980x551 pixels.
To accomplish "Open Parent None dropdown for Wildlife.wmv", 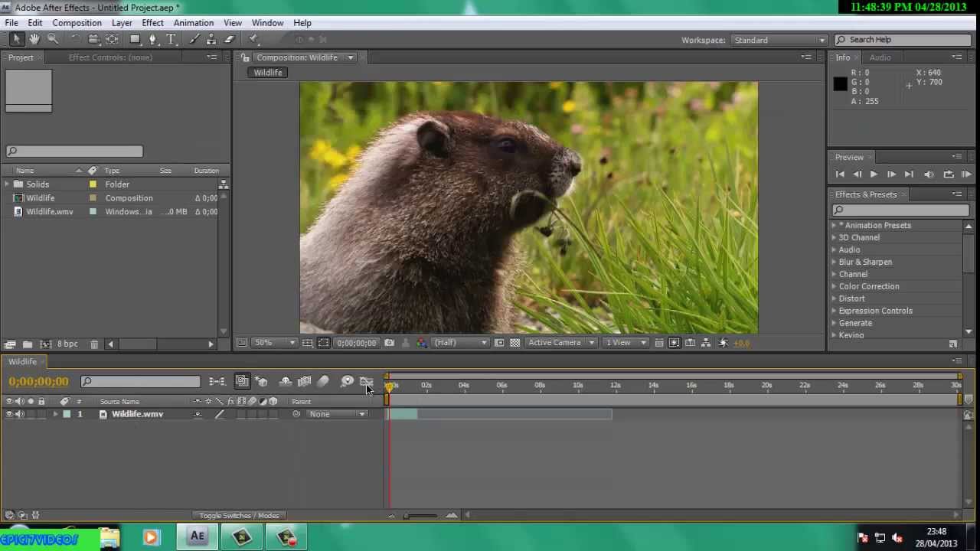I will 336,414.
